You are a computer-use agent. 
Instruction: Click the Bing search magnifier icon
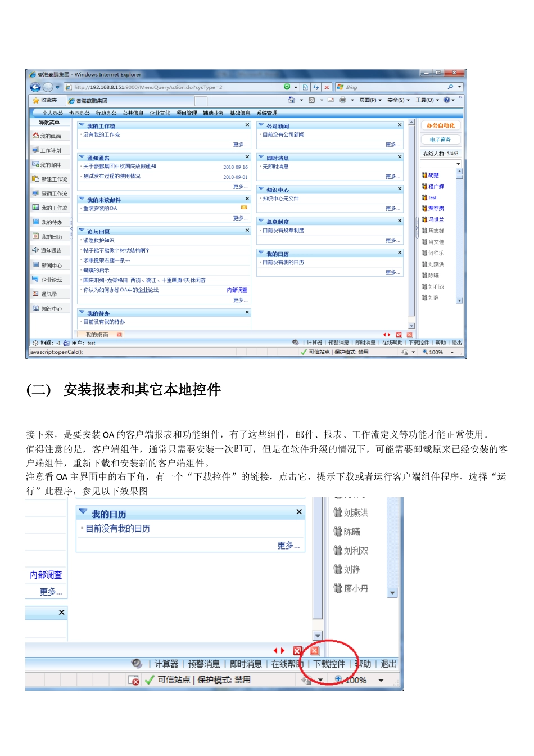coord(450,87)
